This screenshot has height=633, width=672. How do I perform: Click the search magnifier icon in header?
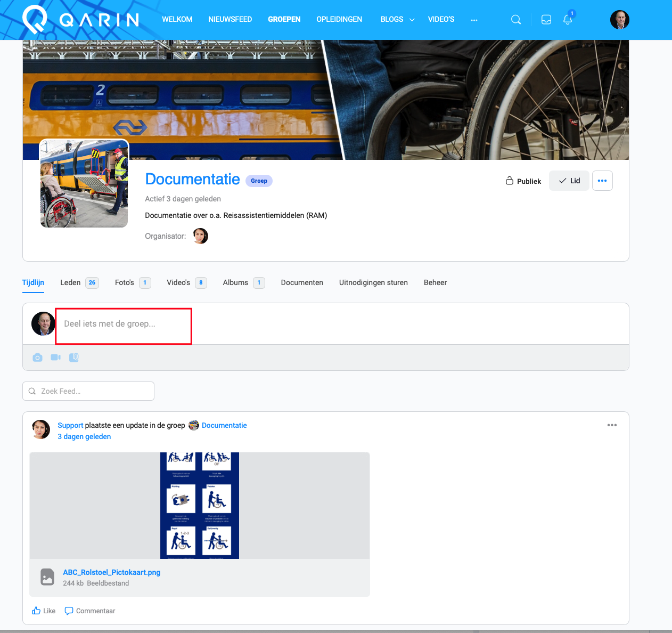(x=515, y=20)
